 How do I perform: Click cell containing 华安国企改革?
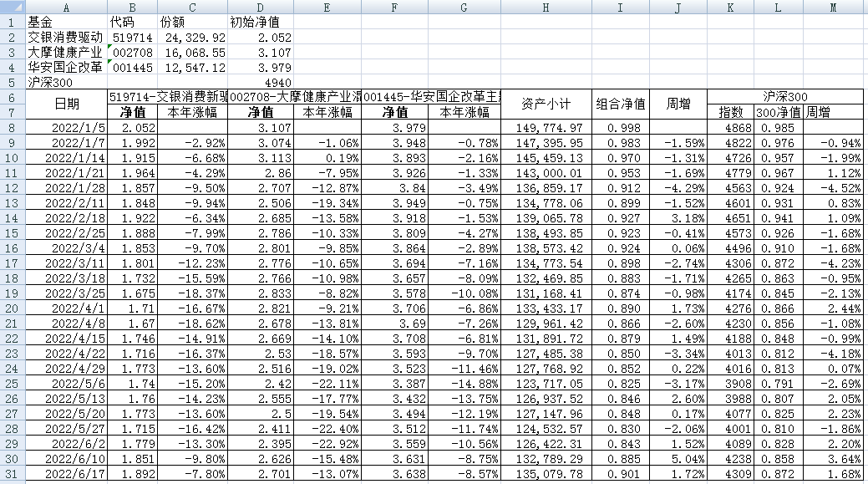(x=66, y=67)
